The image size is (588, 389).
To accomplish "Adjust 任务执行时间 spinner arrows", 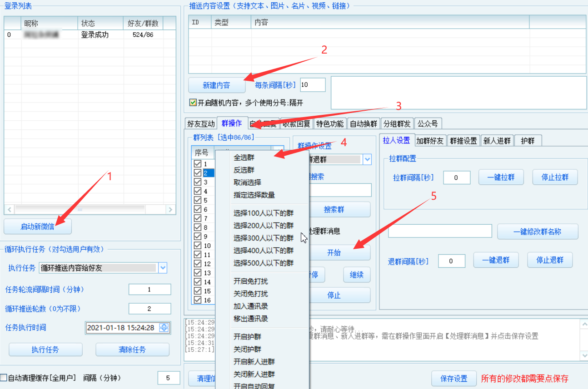I will [164, 328].
